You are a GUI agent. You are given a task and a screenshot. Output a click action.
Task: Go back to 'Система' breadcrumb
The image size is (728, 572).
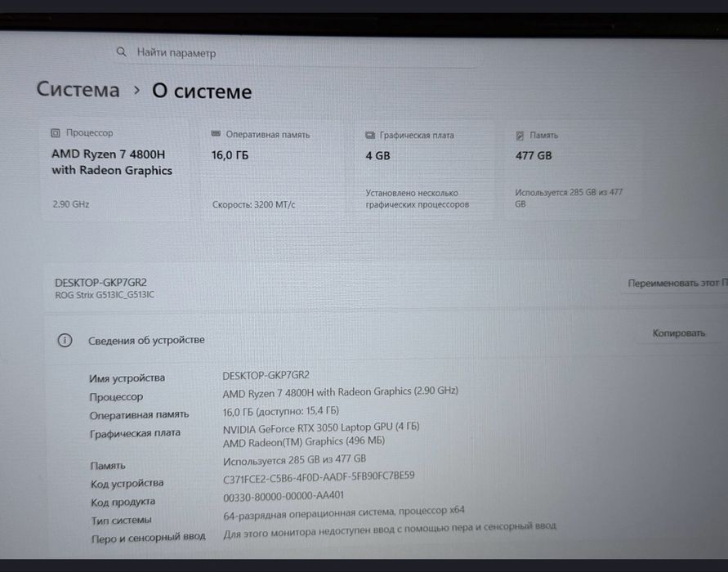pyautogui.click(x=78, y=89)
